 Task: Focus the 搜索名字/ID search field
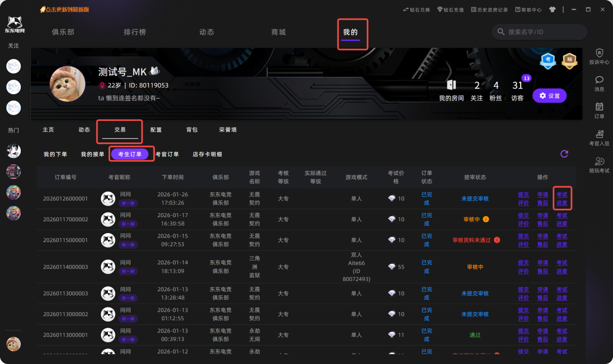(x=540, y=32)
